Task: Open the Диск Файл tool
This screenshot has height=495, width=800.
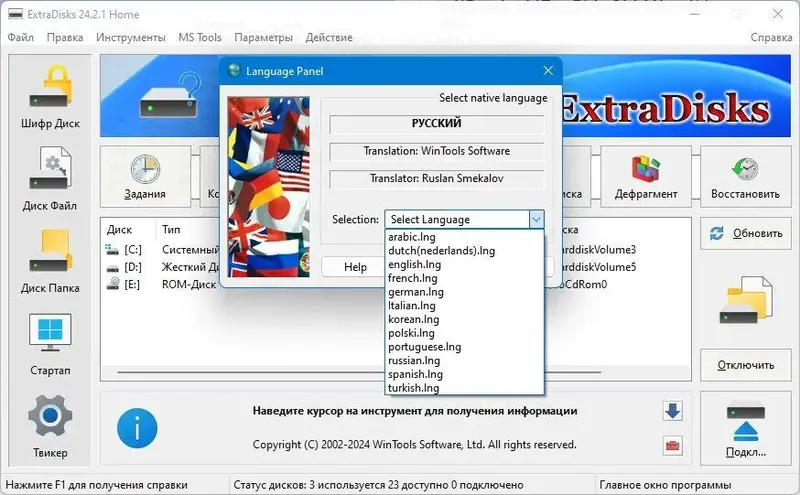Action: [x=50, y=179]
